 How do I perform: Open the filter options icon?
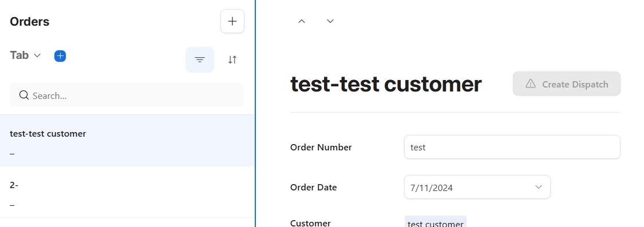(x=200, y=60)
